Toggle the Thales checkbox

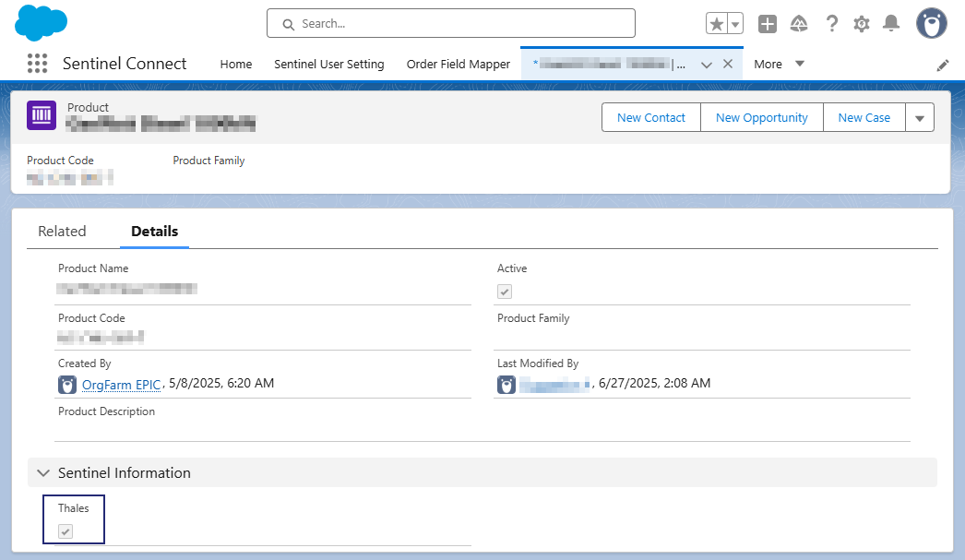tap(66, 531)
